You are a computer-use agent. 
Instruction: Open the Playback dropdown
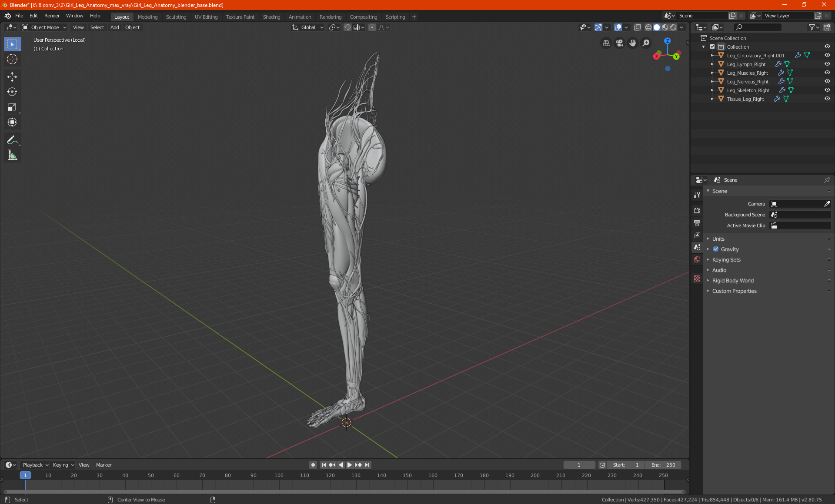[x=35, y=465]
